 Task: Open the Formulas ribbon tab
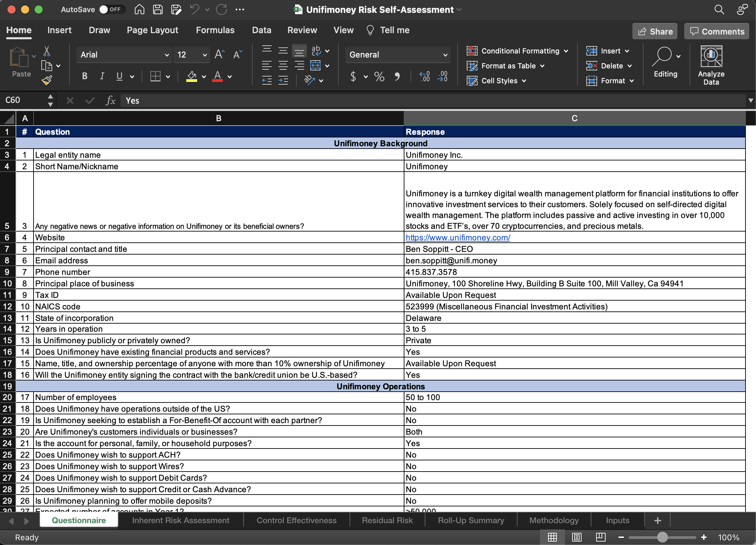tap(215, 30)
